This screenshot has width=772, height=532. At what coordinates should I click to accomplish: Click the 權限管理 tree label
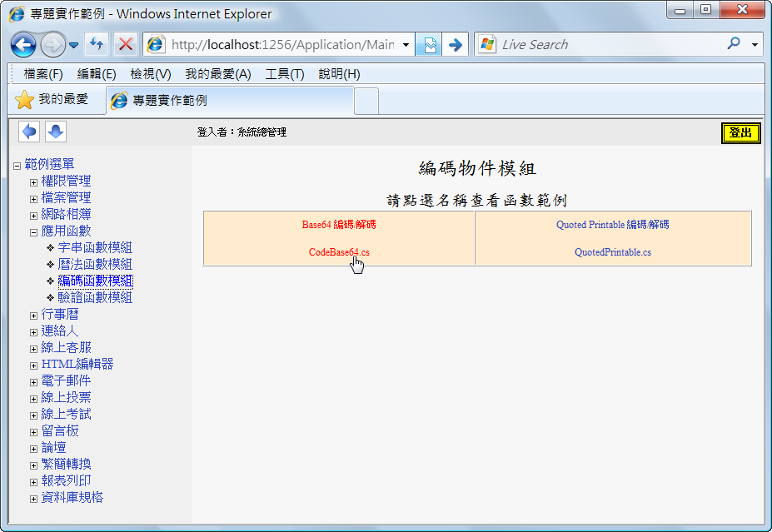(x=66, y=181)
